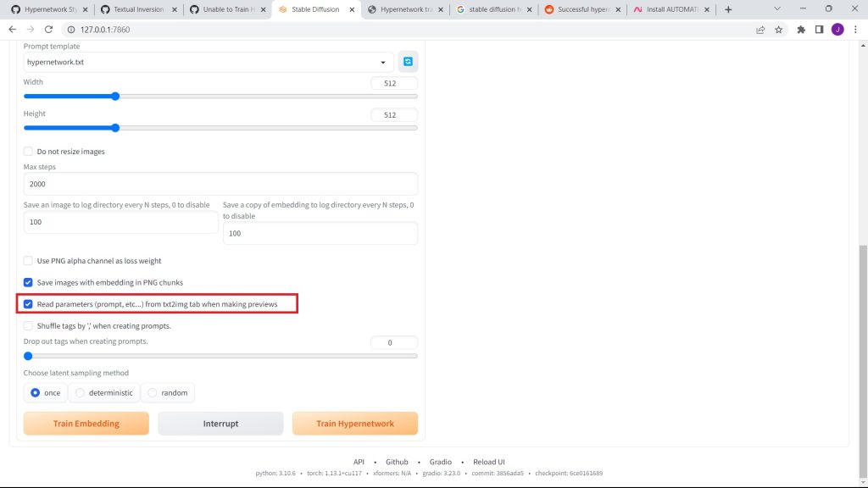
Task: Open the Github link in footer
Action: [x=397, y=462]
